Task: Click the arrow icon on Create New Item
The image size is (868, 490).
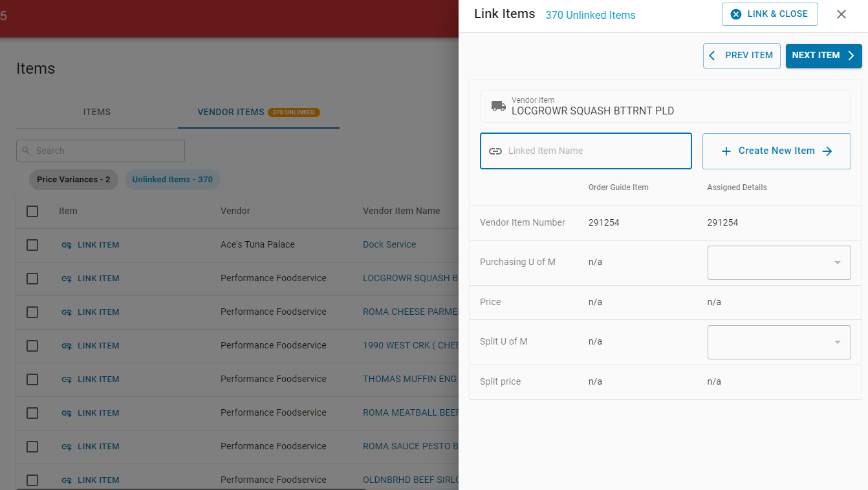Action: [x=827, y=151]
